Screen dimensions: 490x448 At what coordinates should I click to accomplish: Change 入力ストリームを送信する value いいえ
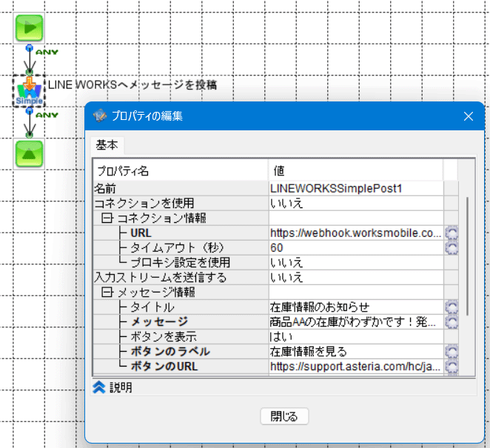coord(356,277)
